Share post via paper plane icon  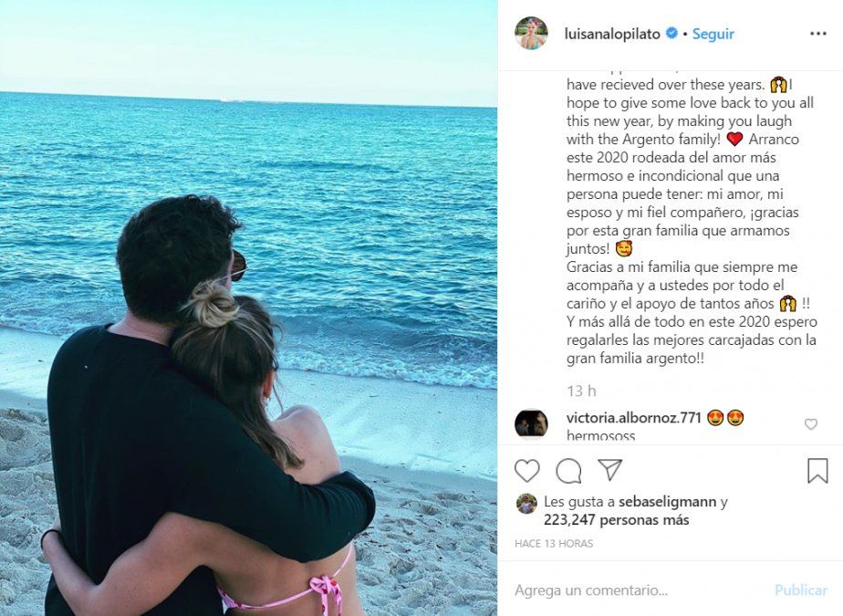coord(610,470)
